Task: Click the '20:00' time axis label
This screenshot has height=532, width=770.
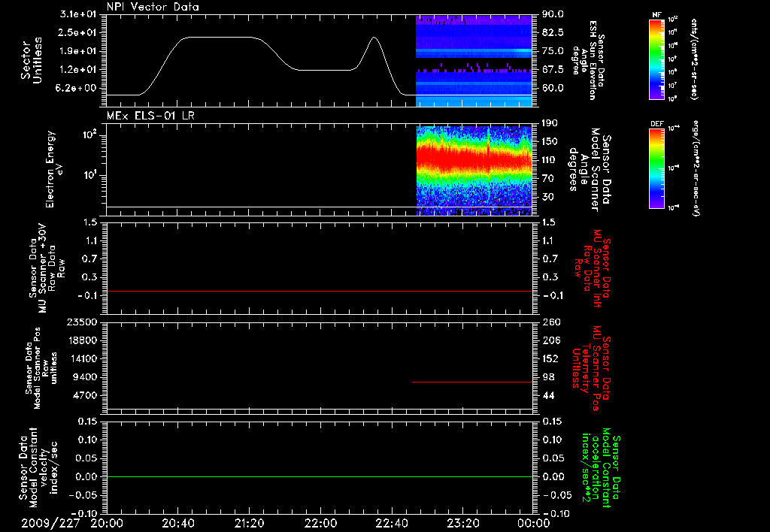Action: pos(107,523)
